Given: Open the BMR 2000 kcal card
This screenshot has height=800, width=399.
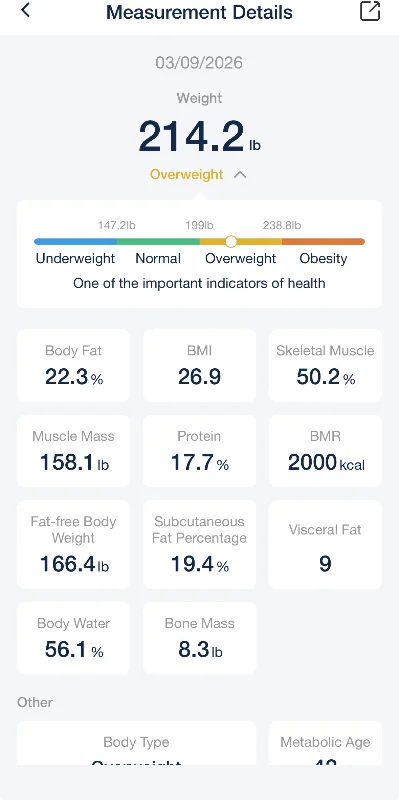Looking at the screenshot, I should pyautogui.click(x=325, y=451).
